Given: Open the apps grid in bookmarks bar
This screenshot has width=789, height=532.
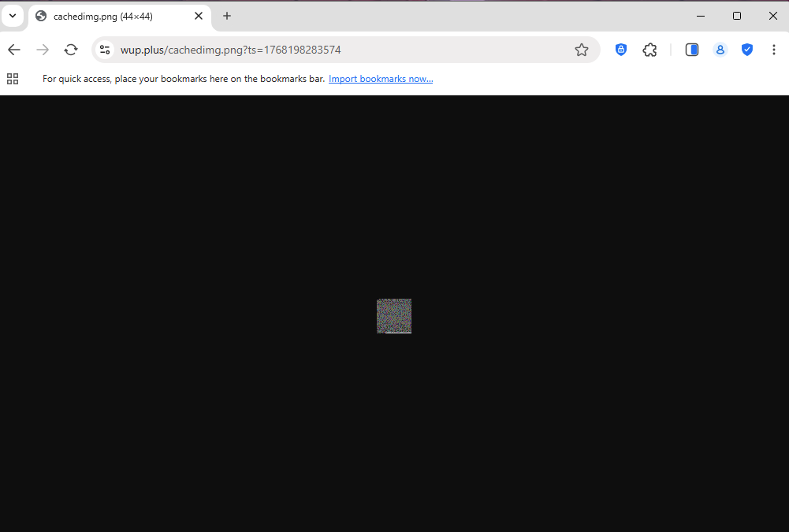Looking at the screenshot, I should click(13, 79).
